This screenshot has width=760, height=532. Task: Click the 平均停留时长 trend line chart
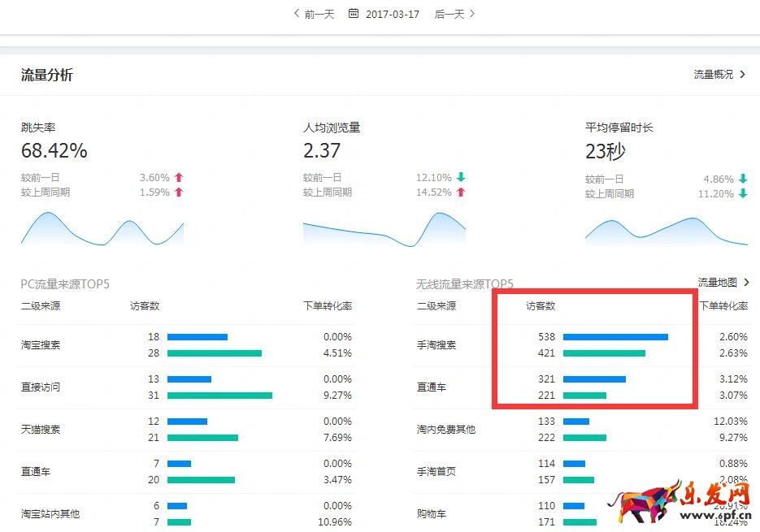pos(666,231)
